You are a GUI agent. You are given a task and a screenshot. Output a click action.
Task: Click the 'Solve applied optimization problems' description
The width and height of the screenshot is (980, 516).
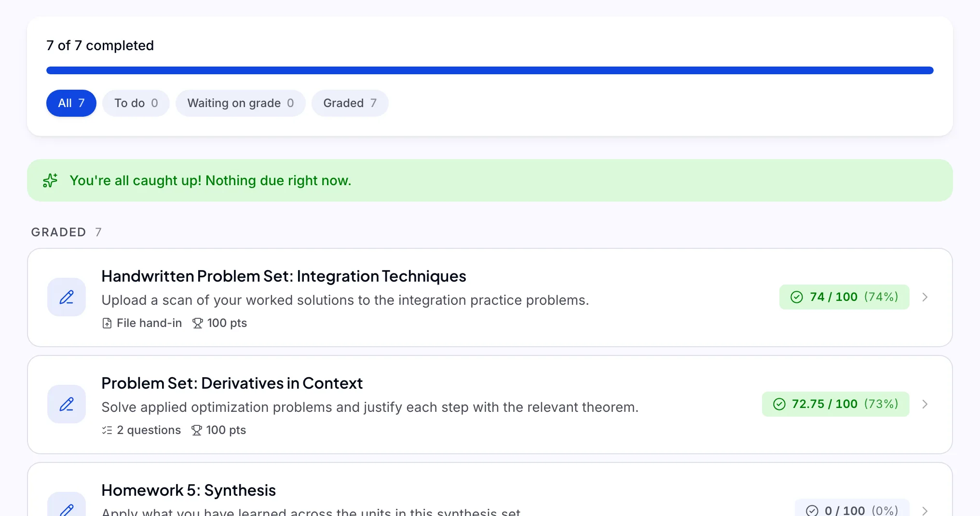(370, 407)
